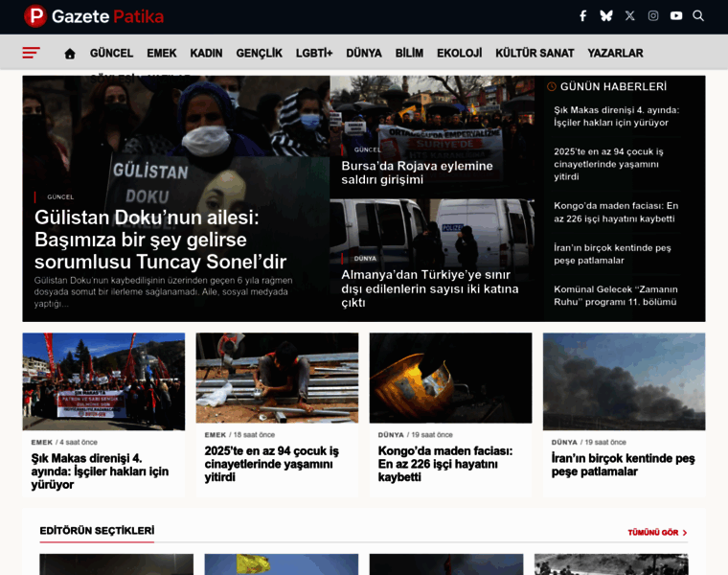
Task: Open the YAZARLAR menu section
Action: click(615, 54)
